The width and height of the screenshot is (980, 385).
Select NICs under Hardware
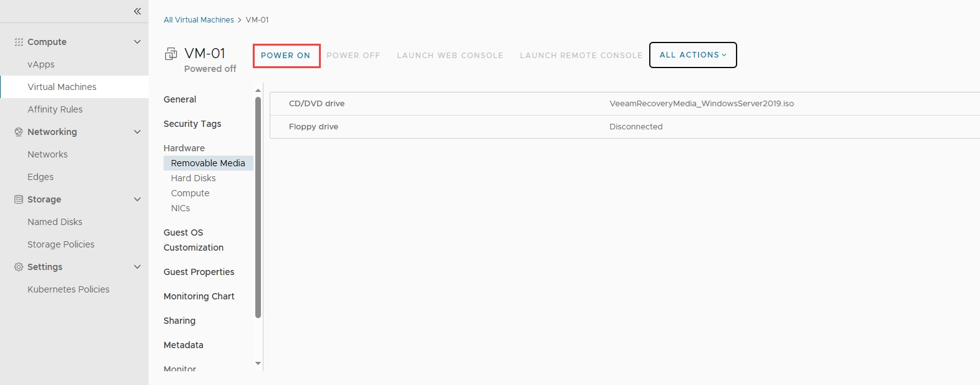(180, 208)
